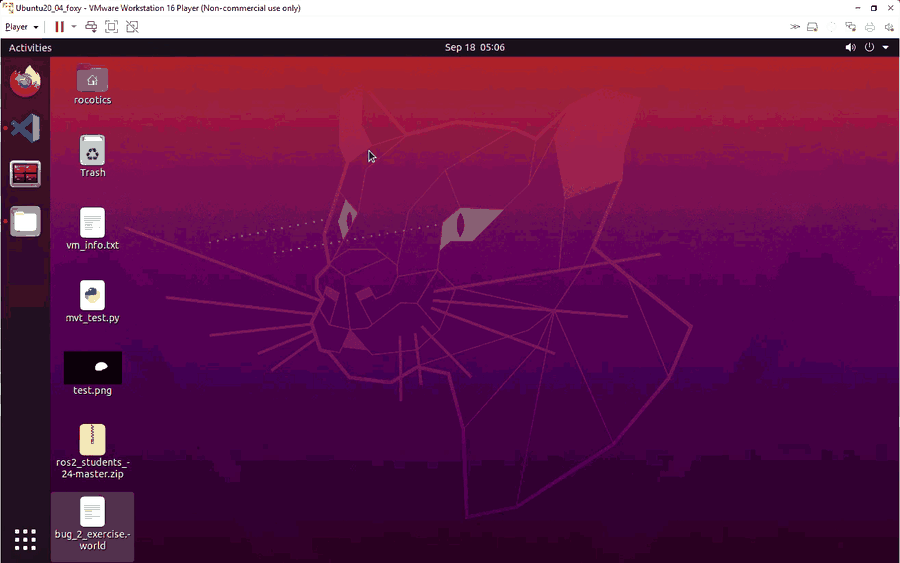
Task: Open the Terminator terminal icon in dock
Action: [25, 174]
